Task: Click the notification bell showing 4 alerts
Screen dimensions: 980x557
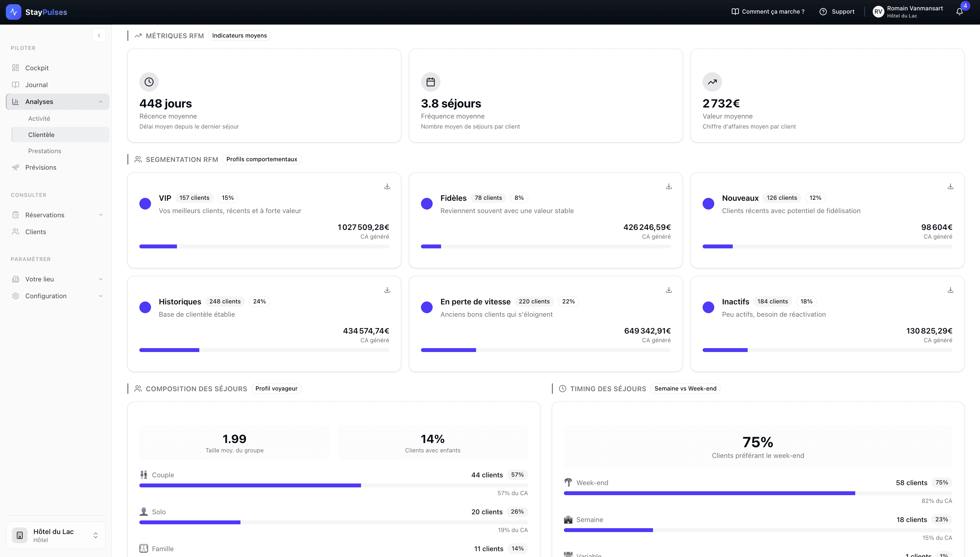Action: click(x=959, y=11)
